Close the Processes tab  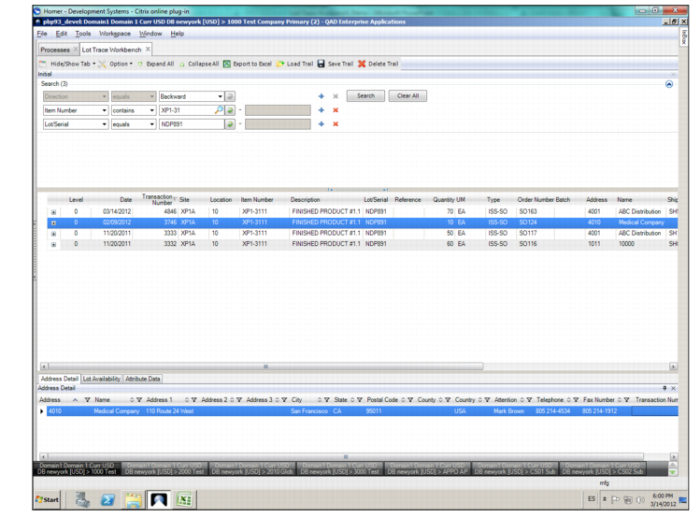(75, 49)
